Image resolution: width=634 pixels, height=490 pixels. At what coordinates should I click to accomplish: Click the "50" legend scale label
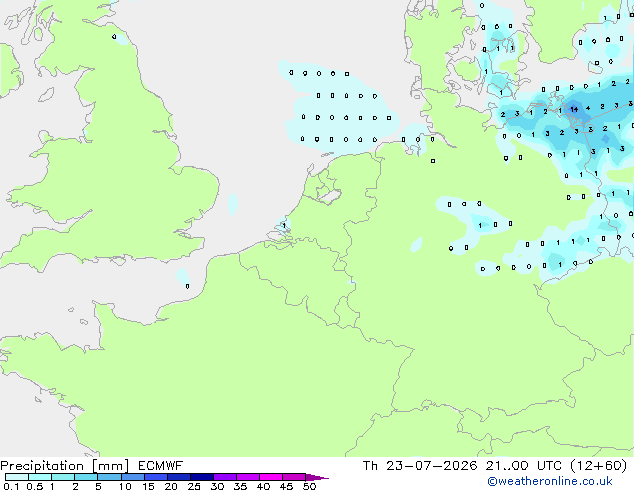coord(309,486)
